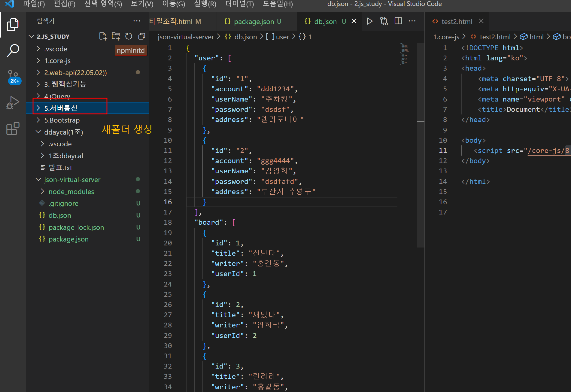Screen dimensions: 571x392
Task: Place cursor on line 16 closing brace
Action: coord(205,202)
